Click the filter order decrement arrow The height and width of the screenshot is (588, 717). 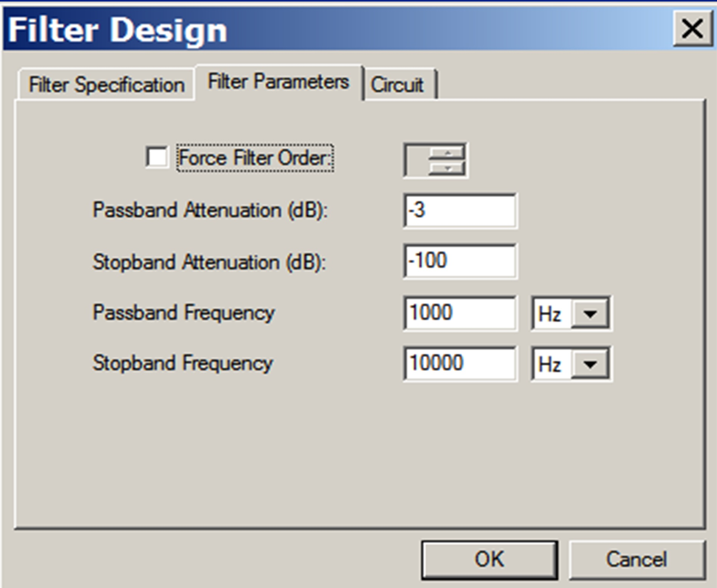coord(448,168)
